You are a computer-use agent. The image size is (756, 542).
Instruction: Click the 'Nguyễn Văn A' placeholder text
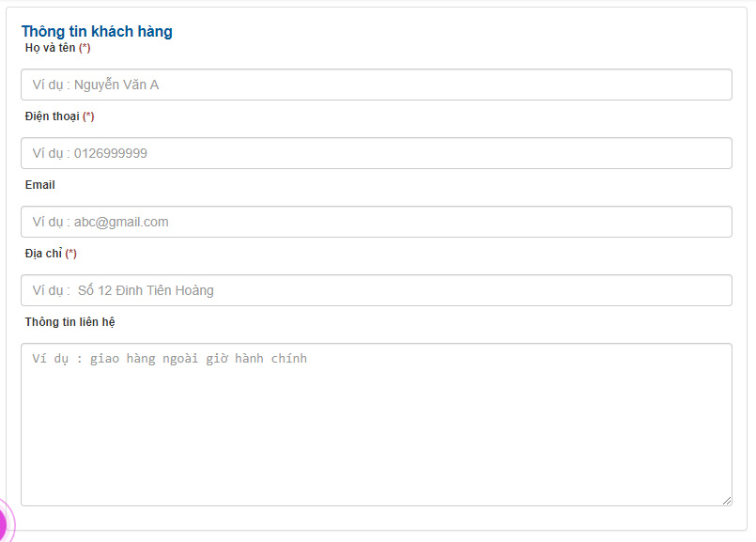click(116, 85)
